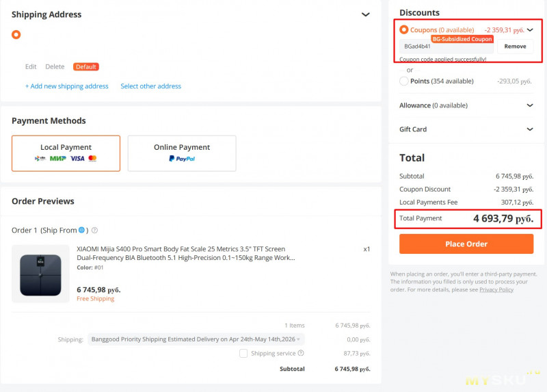Open the Banggood Priority Shipping dropdown

(x=196, y=339)
